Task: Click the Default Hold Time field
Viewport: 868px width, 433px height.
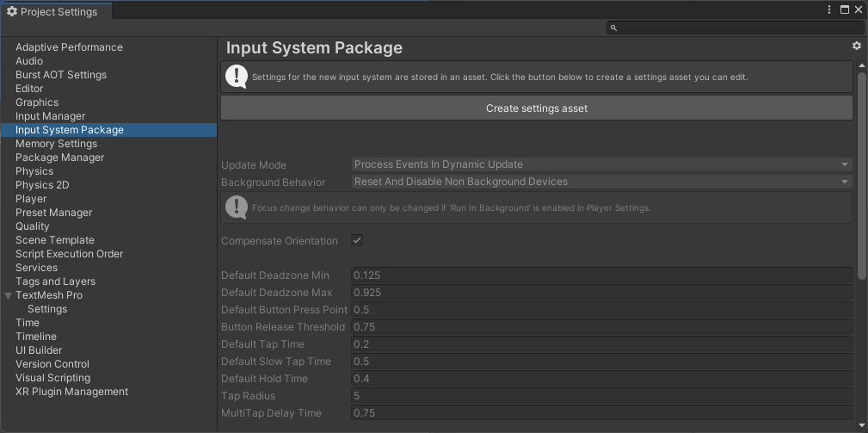Action: [601, 378]
